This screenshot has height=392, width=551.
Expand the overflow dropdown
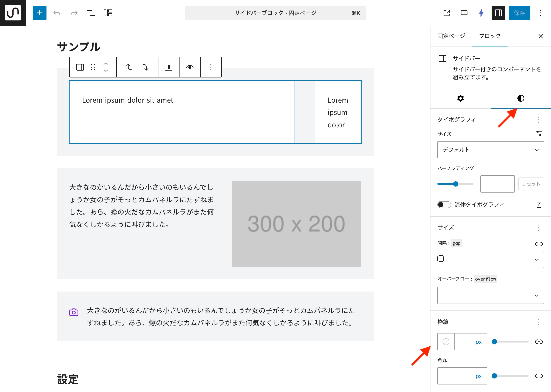pos(490,295)
